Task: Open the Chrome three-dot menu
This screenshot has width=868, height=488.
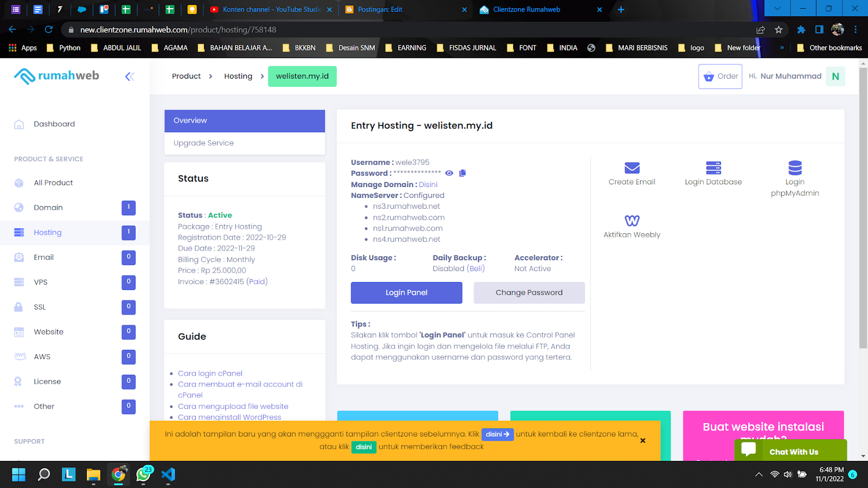Action: tap(856, 30)
